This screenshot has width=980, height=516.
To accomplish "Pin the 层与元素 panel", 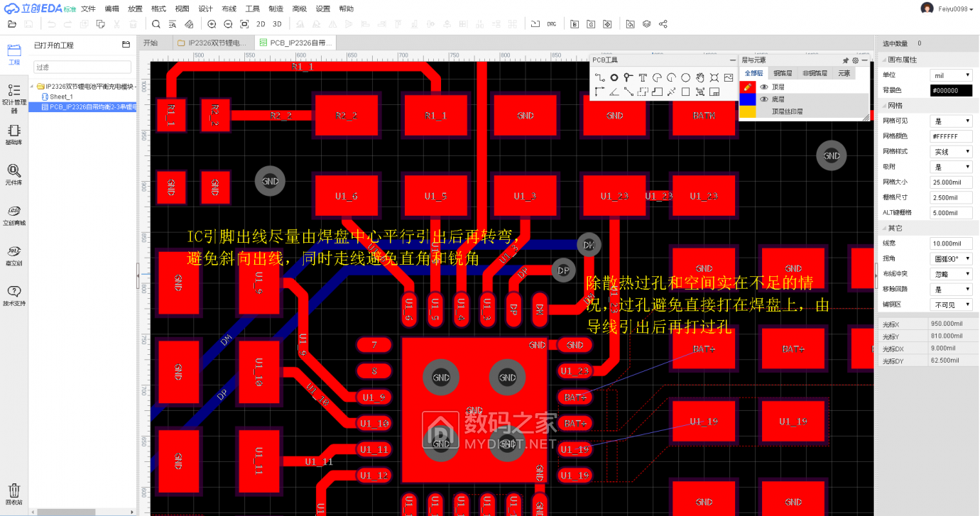I will [x=846, y=60].
